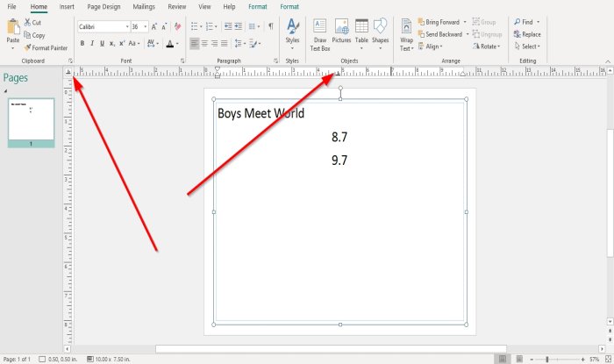Click the horizontal scrollbar

(x=331, y=348)
